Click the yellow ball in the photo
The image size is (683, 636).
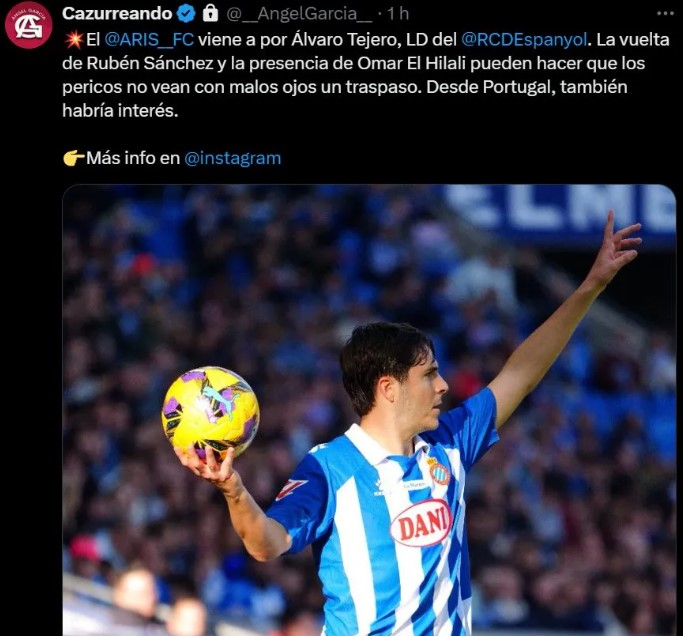click(x=210, y=414)
